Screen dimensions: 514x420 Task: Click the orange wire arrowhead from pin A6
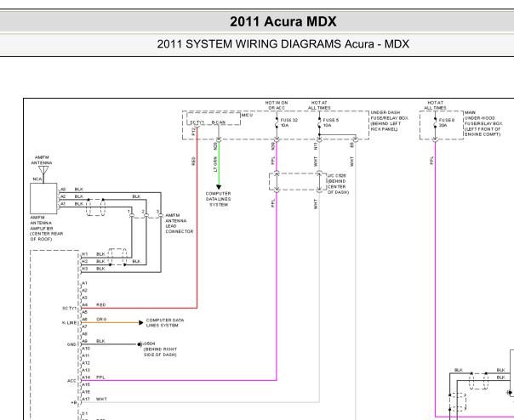tap(141, 323)
